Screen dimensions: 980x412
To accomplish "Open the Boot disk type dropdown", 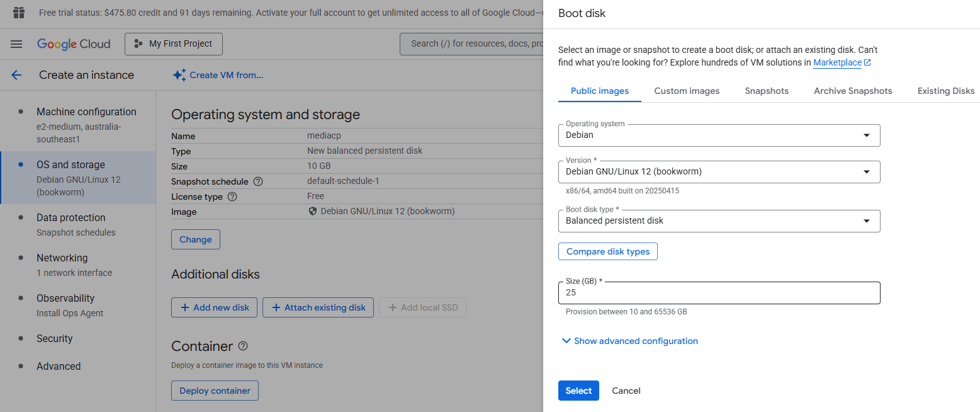I will [x=719, y=220].
